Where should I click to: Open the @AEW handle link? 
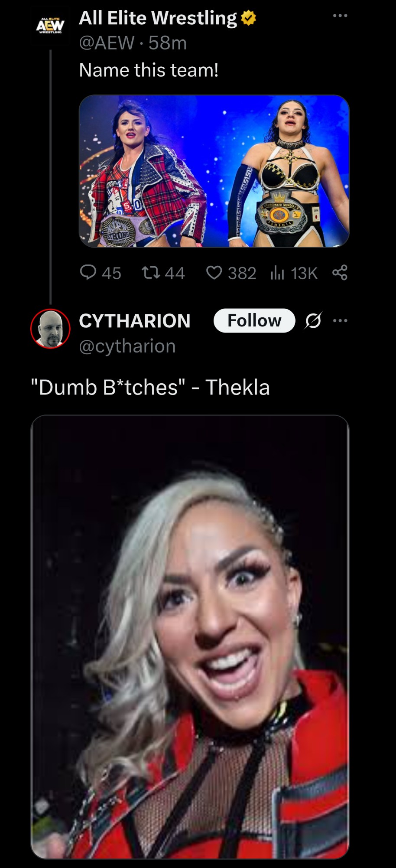coord(107,42)
